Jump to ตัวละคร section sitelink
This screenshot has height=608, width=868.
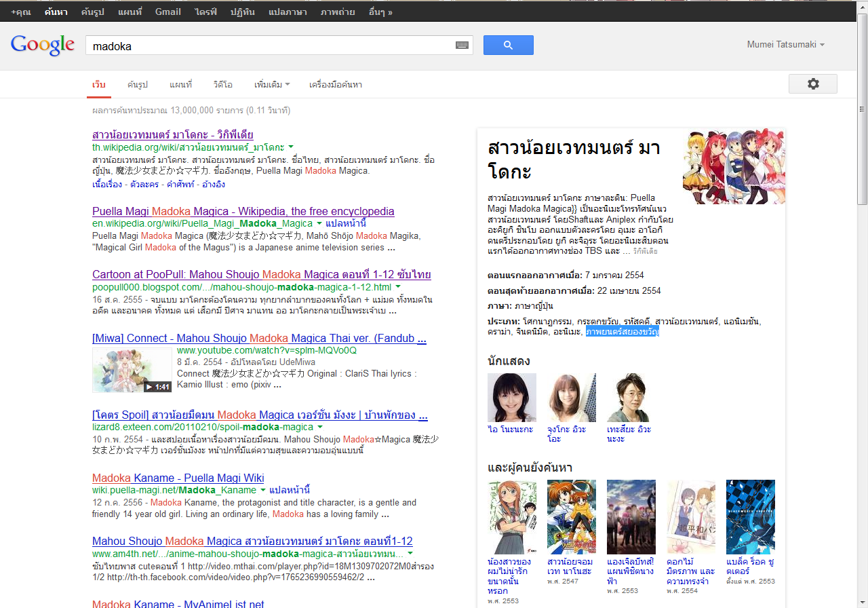coord(146,185)
